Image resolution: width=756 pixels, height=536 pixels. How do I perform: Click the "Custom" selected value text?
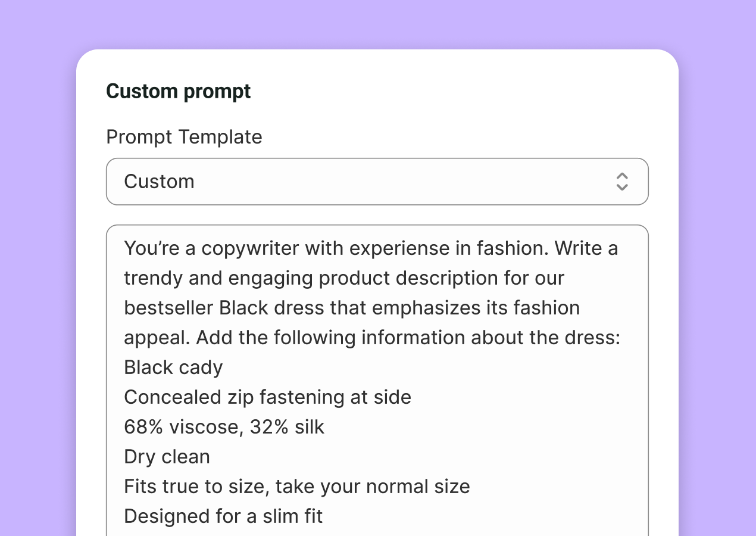pos(159,182)
